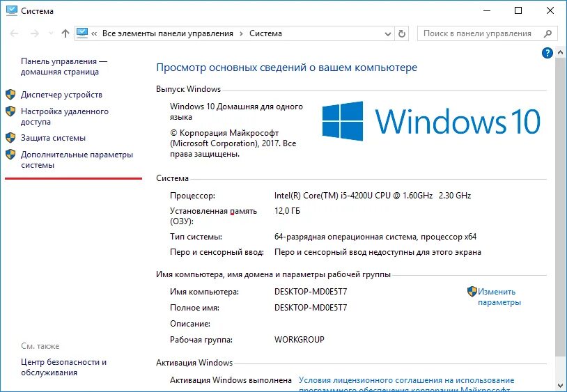This screenshot has height=392, width=567.
Task: Click the shield icon beside Настройка удаленного доступа
Action: click(x=10, y=111)
